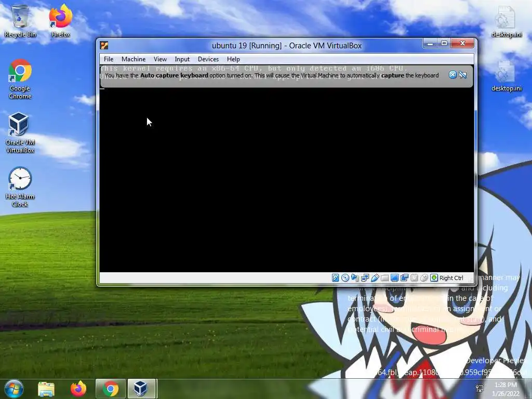The height and width of the screenshot is (399, 532).
Task: Click the network adapters status icon
Action: (365, 278)
